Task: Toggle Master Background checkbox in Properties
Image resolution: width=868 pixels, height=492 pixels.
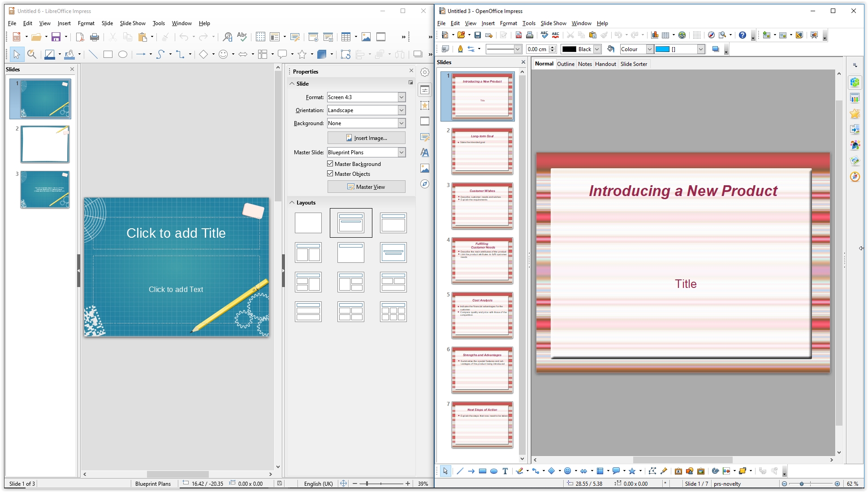Action: 330,164
